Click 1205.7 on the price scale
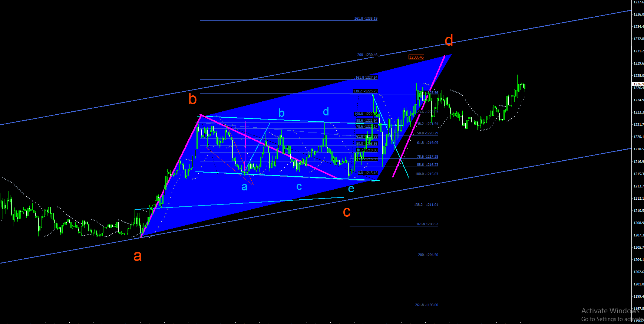Screen dimensions: 644x324 click(x=638, y=248)
